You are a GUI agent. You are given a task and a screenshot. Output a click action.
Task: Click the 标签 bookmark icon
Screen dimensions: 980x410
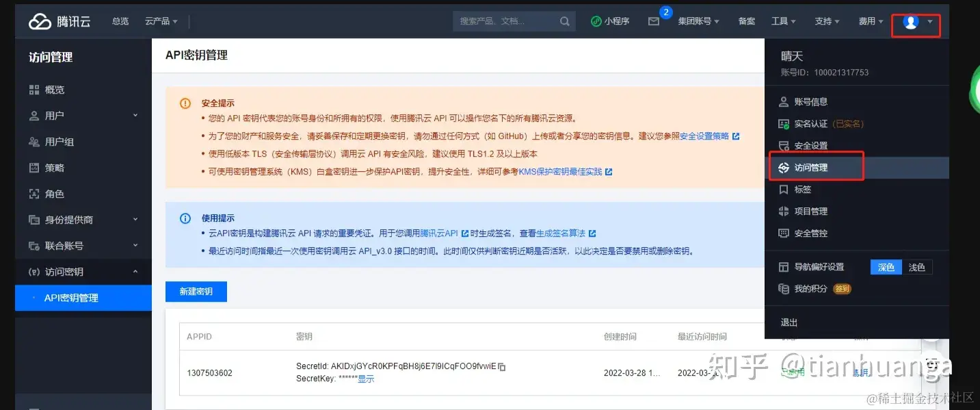pos(784,190)
